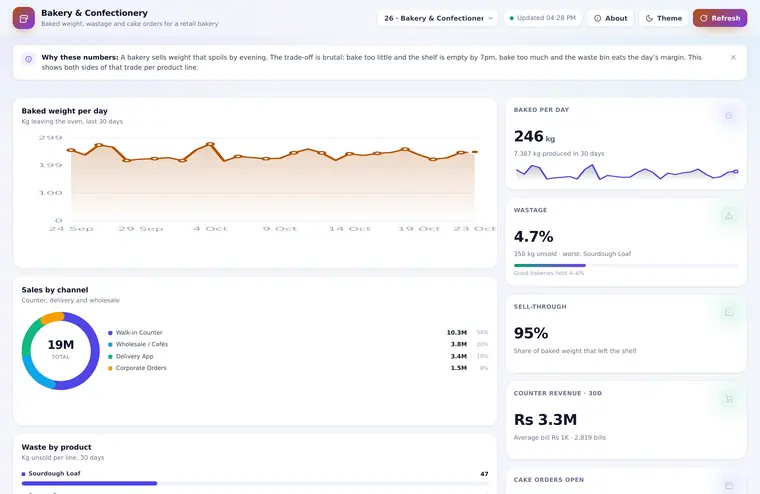The width and height of the screenshot is (760, 494).
Task: Click the '24 Sep' axis label
Action: pos(71,229)
